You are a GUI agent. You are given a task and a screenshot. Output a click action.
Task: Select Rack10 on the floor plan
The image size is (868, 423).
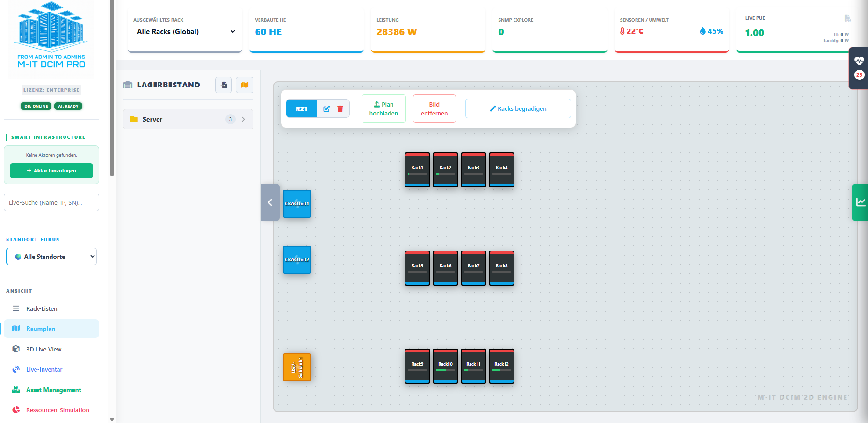pos(445,366)
